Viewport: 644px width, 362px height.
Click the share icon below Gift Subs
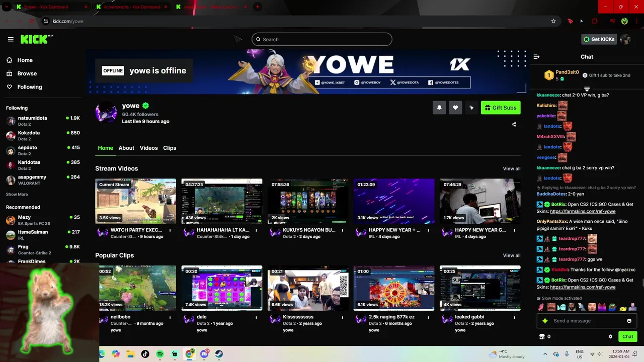tap(514, 124)
